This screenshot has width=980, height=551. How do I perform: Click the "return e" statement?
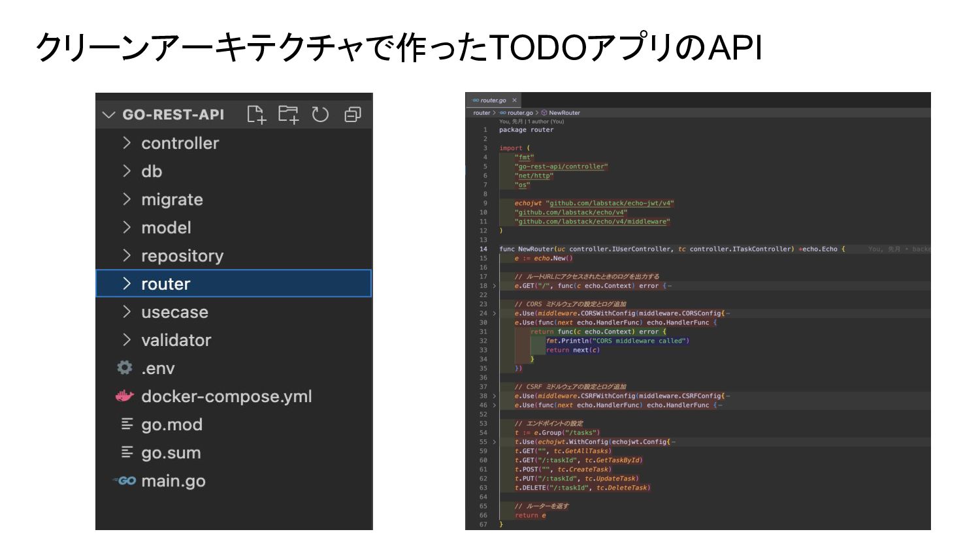tap(530, 515)
